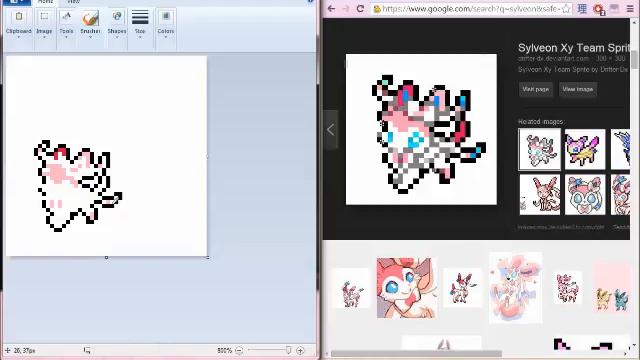Adjust the Paint zoom slider handle

288,350
